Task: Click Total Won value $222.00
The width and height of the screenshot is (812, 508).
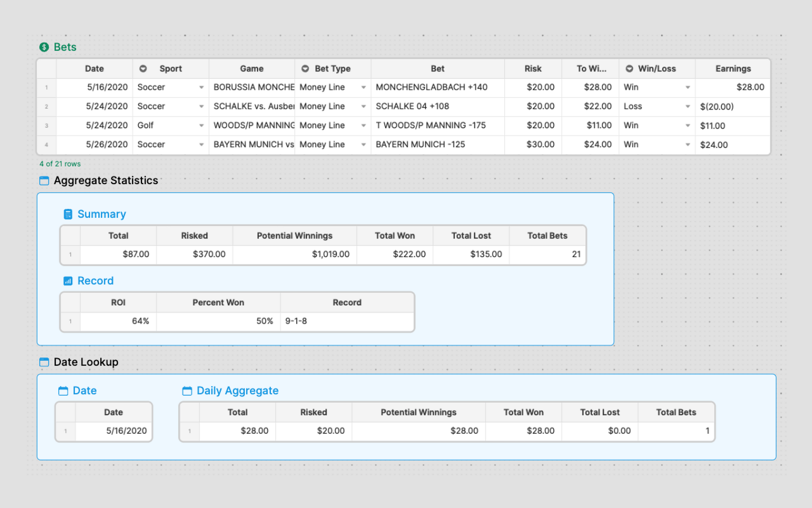Action: click(x=395, y=254)
